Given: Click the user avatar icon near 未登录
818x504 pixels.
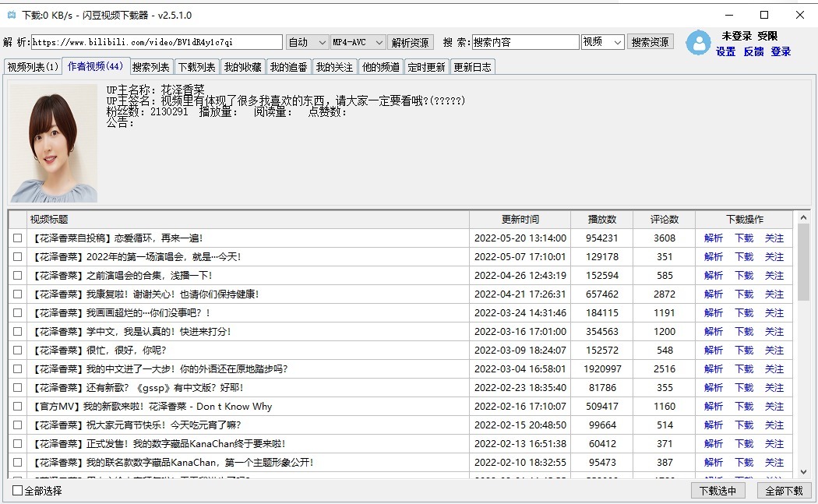Looking at the screenshot, I should point(698,43).
